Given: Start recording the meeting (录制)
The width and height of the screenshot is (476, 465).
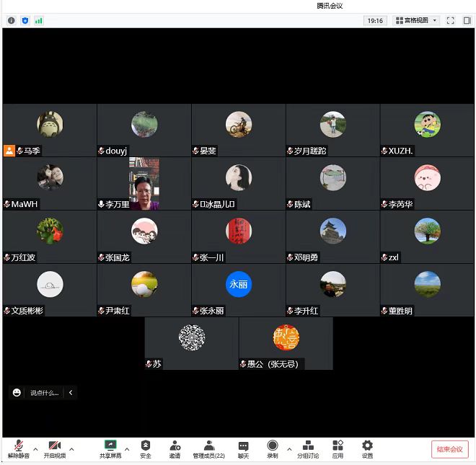Looking at the screenshot, I should [x=273, y=448].
